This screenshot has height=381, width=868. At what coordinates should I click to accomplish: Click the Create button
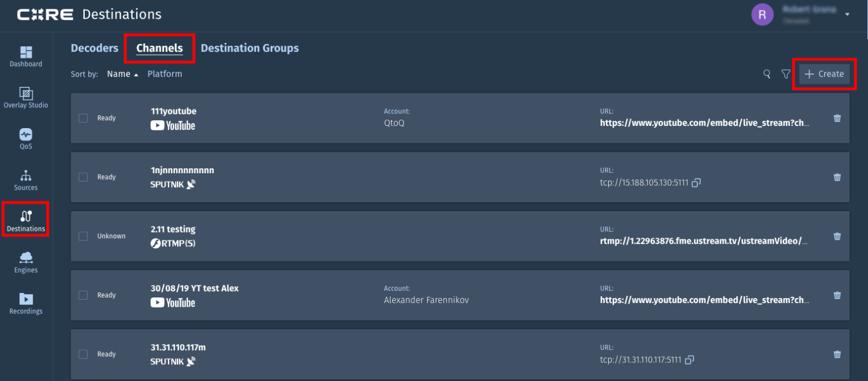[824, 74]
